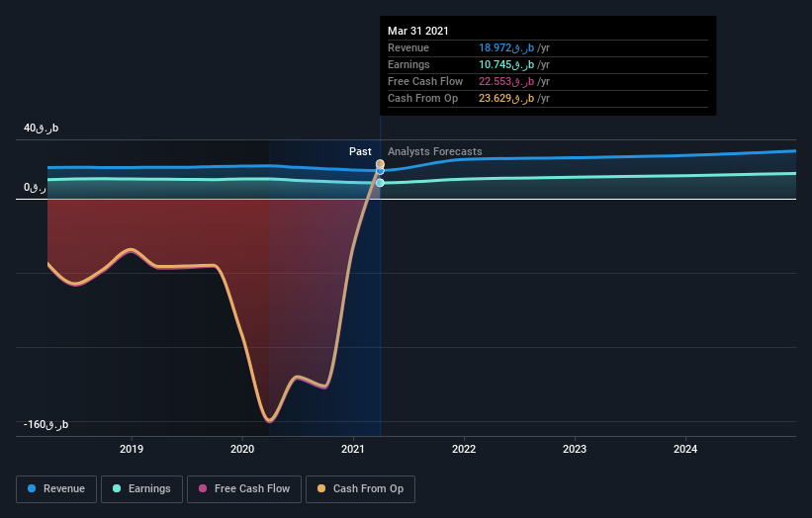This screenshot has height=518, width=812.
Task: Click the 'Analysts Forecasts' label
Action: [x=435, y=151]
